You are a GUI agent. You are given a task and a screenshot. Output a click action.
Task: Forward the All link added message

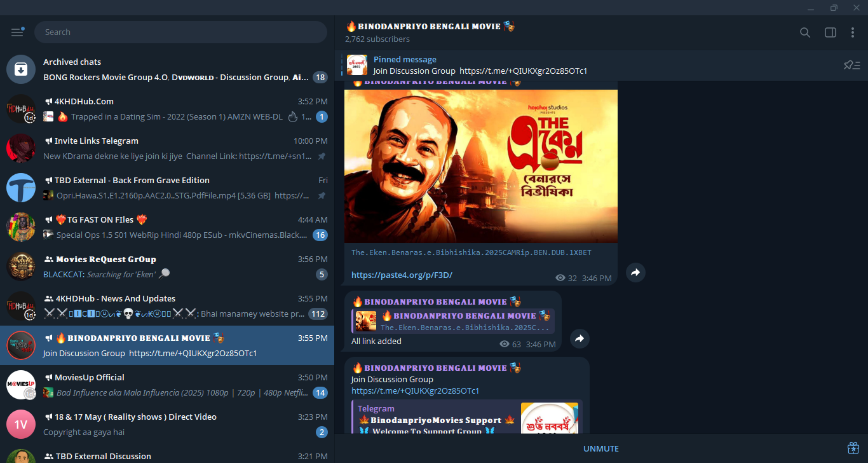(580, 339)
